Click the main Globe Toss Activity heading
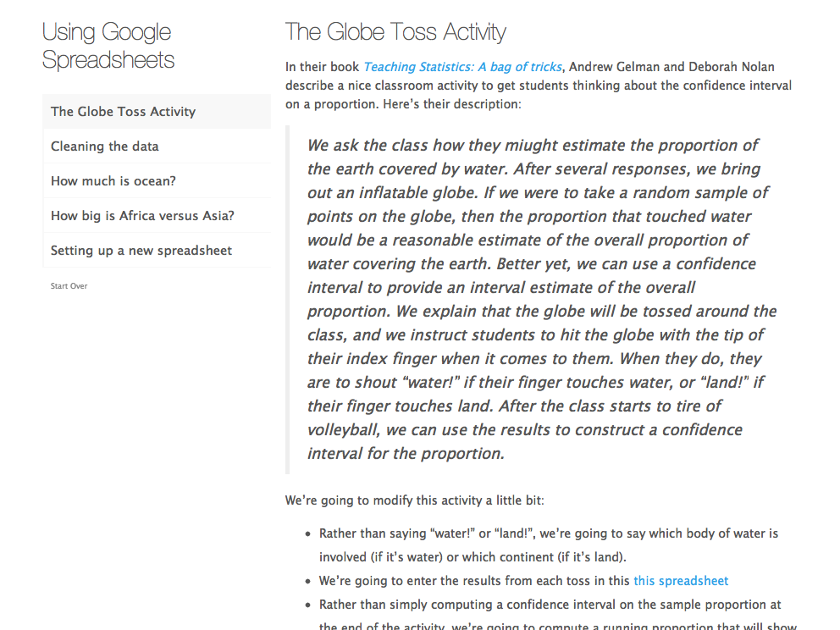This screenshot has width=840, height=630. tap(395, 33)
